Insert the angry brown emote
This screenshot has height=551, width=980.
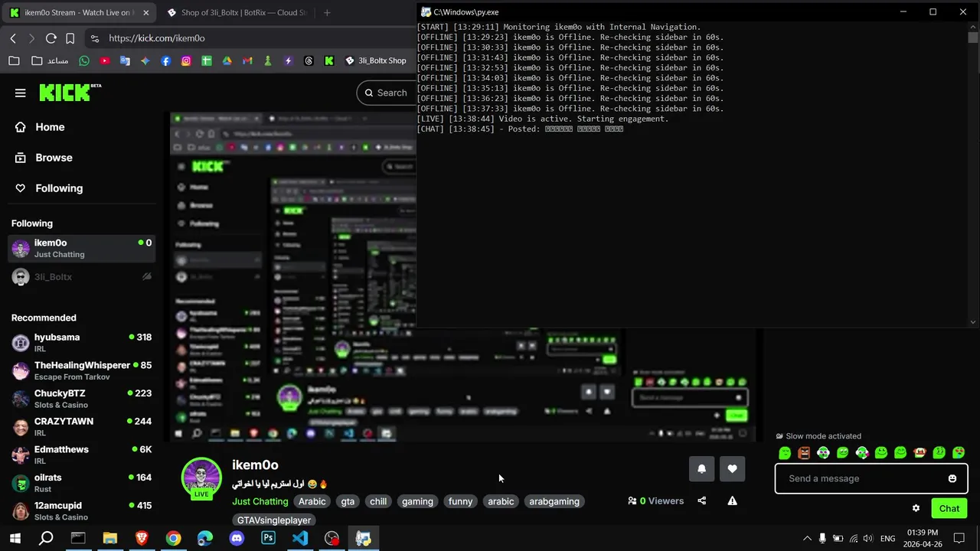(x=804, y=453)
